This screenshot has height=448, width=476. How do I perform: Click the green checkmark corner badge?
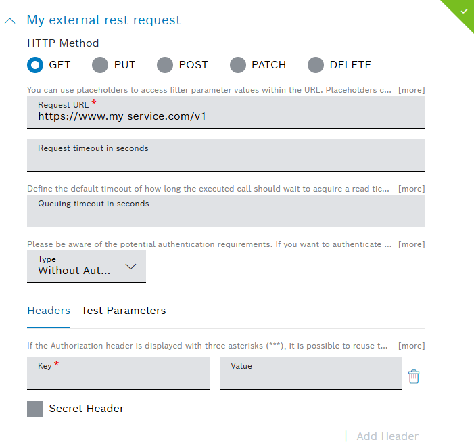(x=464, y=11)
